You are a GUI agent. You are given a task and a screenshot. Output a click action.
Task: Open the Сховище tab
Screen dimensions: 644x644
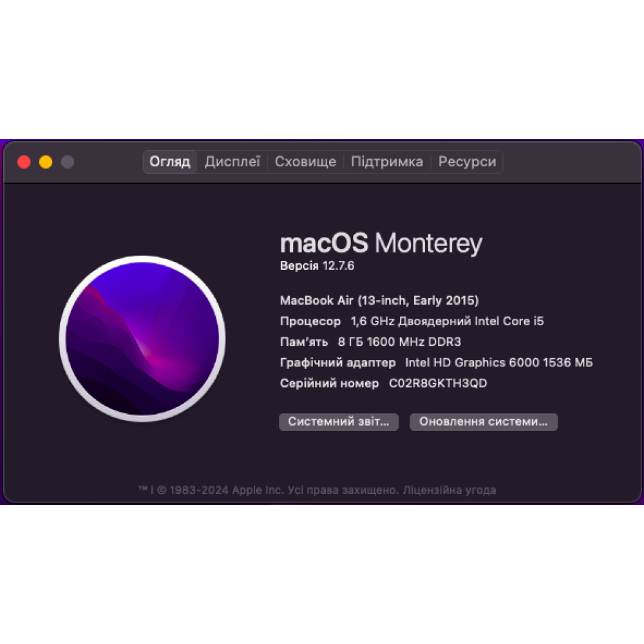(305, 162)
